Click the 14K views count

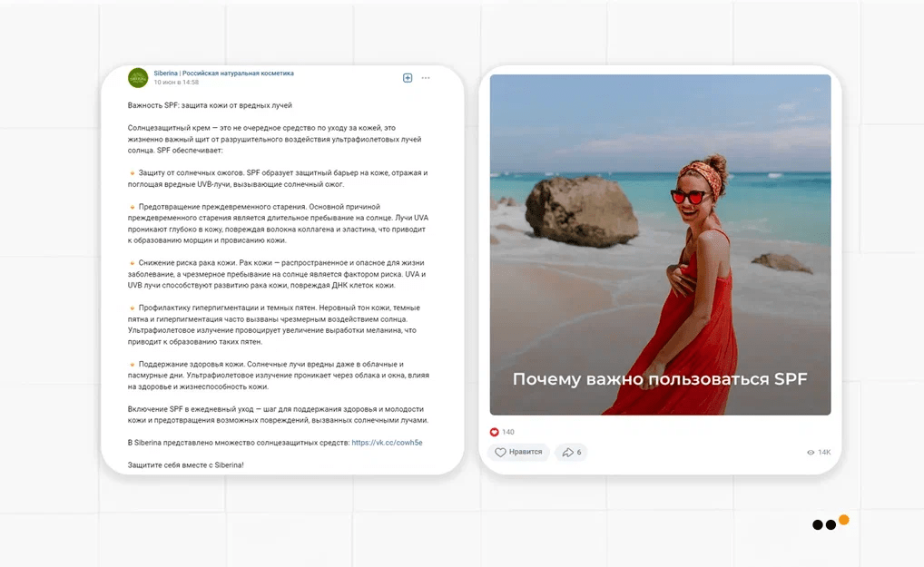[824, 452]
